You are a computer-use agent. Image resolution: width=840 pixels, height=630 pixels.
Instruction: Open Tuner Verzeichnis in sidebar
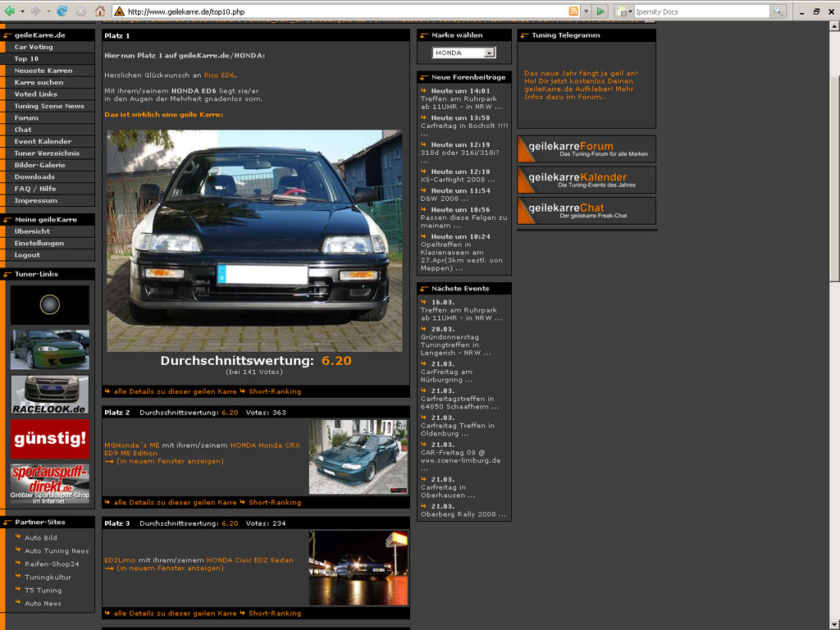tap(47, 153)
